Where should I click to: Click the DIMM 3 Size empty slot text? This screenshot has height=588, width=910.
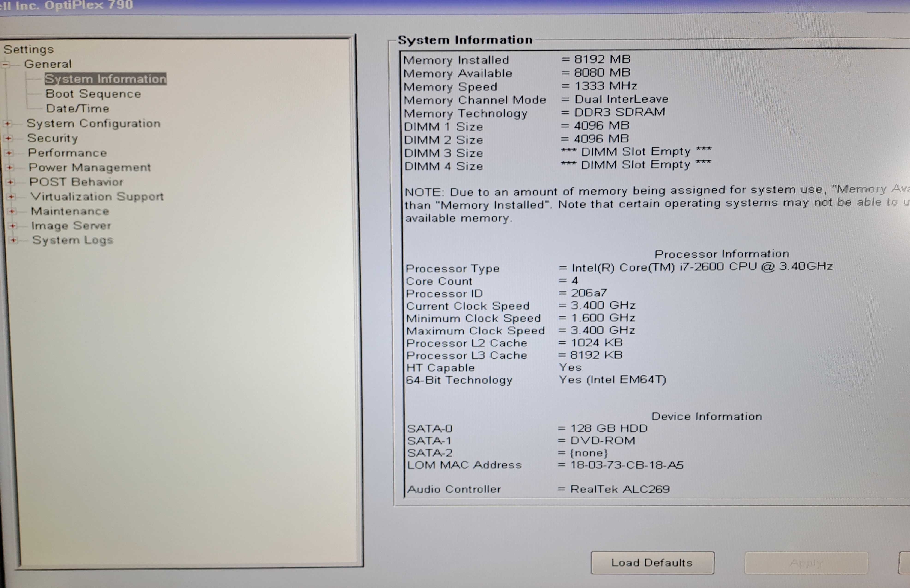636,152
